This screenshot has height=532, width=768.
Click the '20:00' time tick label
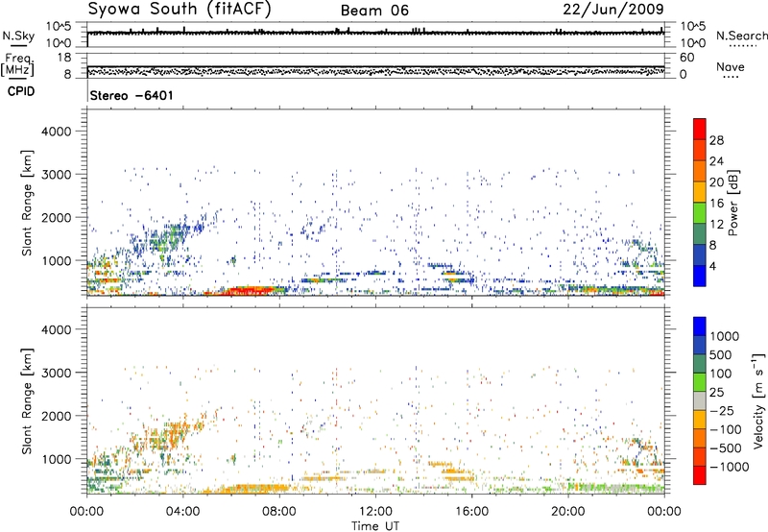(567, 512)
